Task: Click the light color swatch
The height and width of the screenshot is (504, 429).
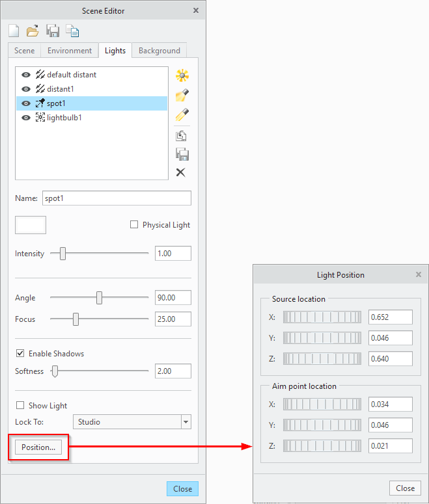Action: [x=31, y=225]
